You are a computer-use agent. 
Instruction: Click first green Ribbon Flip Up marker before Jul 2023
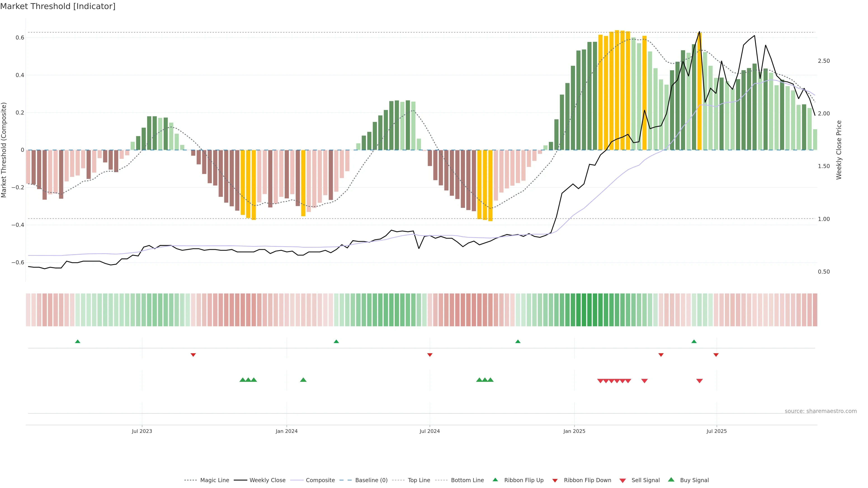[78, 342]
